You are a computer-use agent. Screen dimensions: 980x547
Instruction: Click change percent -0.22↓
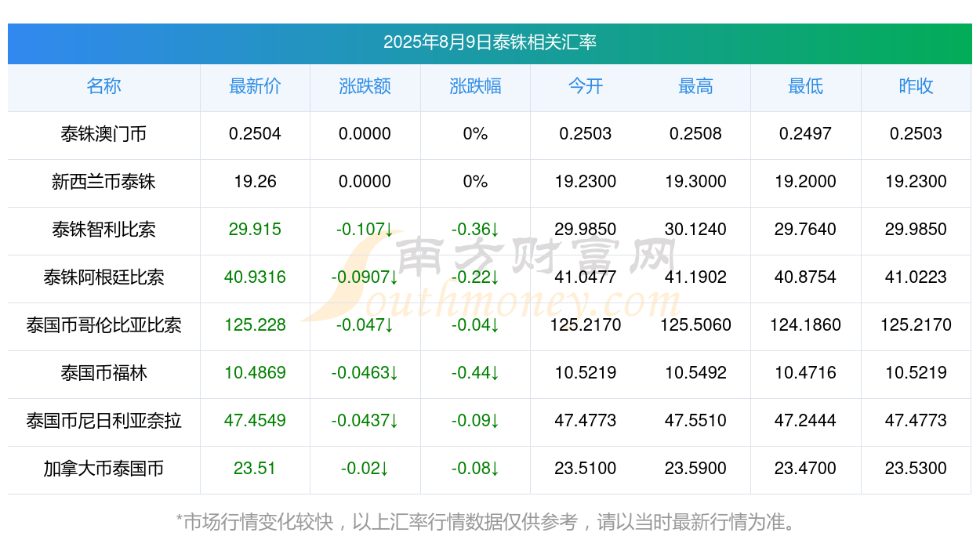475,277
